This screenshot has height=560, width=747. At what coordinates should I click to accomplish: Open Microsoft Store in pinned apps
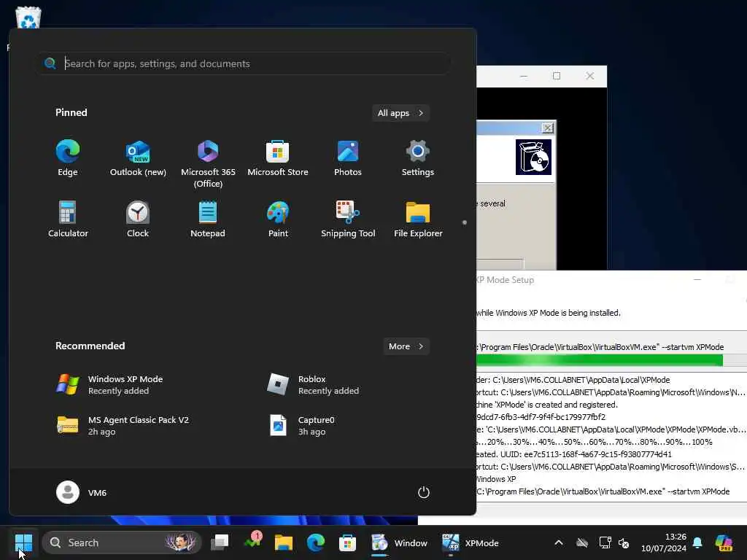(x=278, y=158)
